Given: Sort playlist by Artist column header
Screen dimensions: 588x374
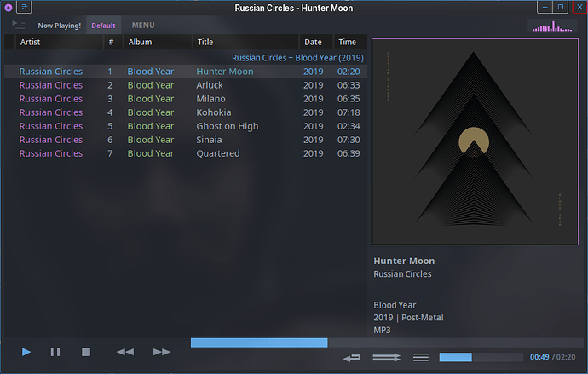Looking at the screenshot, I should 59,42.
